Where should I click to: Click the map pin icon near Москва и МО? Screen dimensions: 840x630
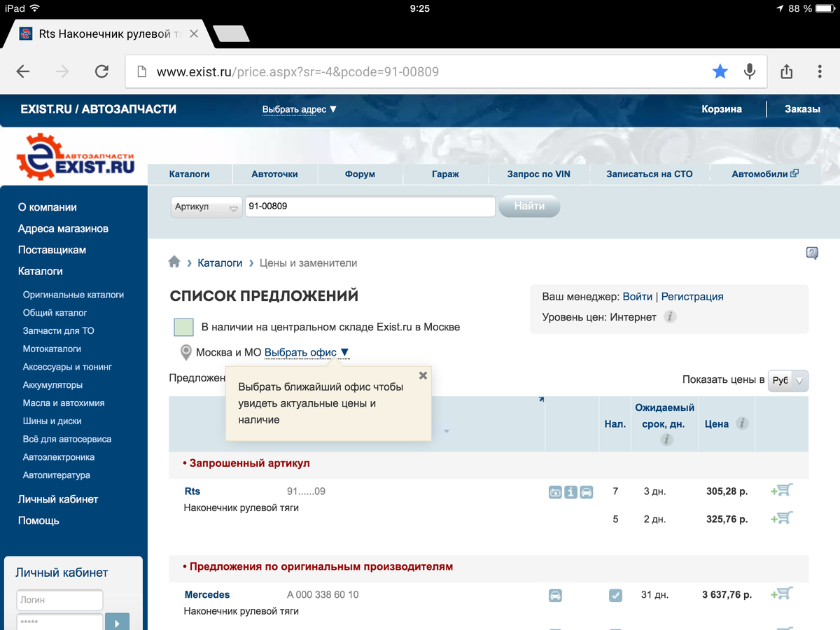pyautogui.click(x=185, y=353)
